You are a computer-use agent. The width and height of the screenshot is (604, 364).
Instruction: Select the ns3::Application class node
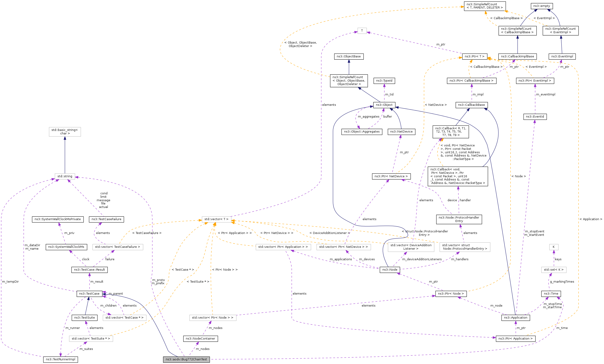pyautogui.click(x=516, y=317)
